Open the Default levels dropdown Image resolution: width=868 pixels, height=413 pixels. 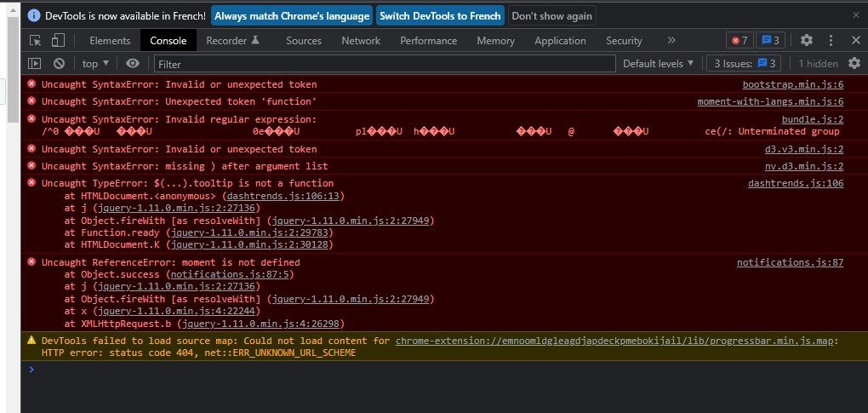(x=658, y=64)
